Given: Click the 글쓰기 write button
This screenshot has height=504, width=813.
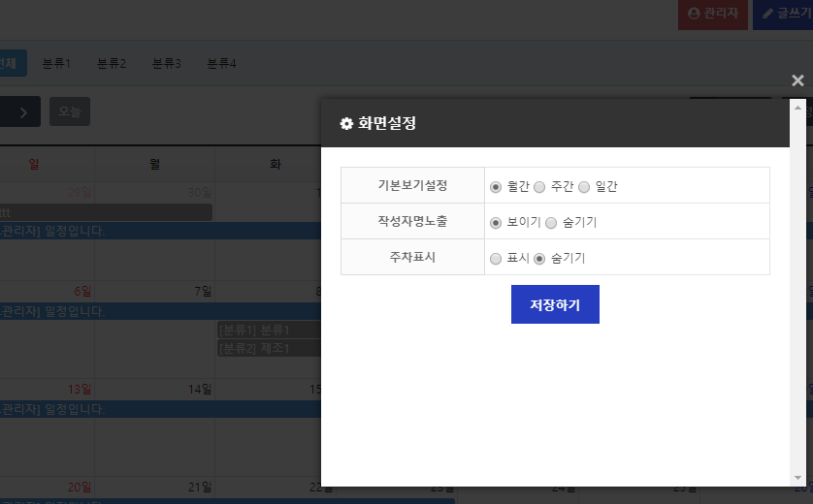Looking at the screenshot, I should tap(786, 14).
